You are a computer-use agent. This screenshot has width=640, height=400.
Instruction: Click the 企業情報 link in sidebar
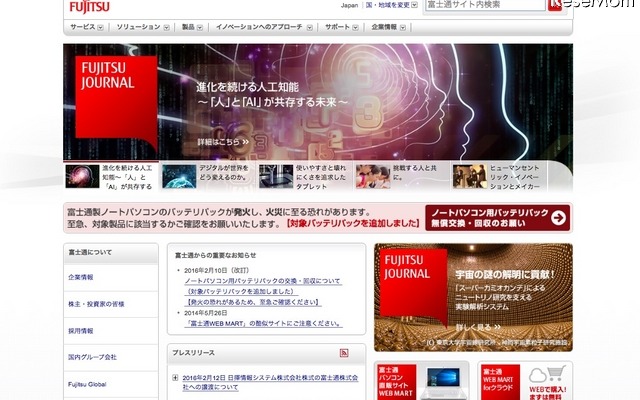[80, 277]
